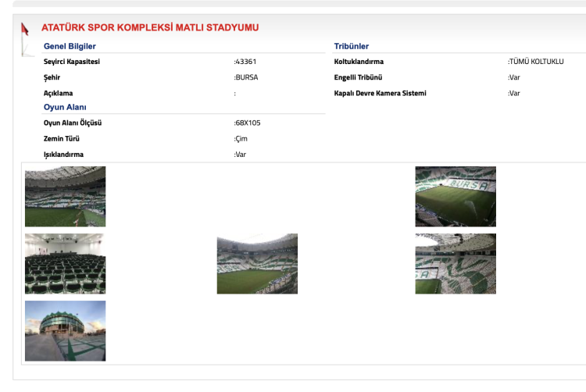
Task: Click the Oyun Alanı section heading
Action: coord(65,107)
